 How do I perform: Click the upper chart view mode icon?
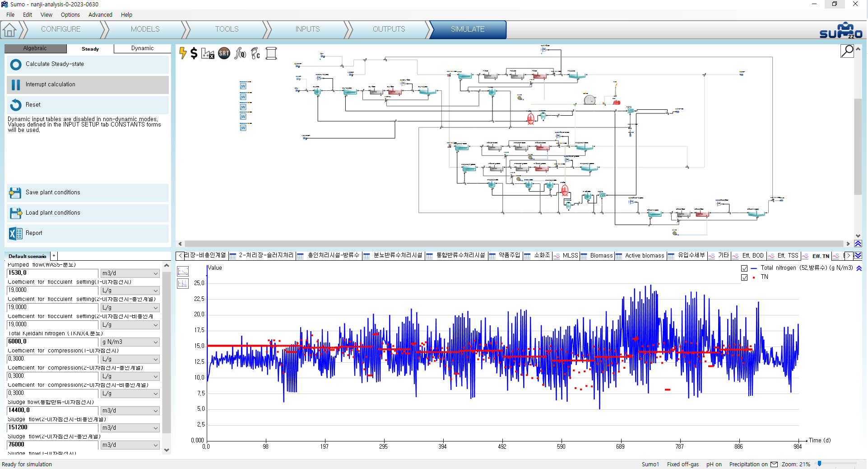point(183,271)
